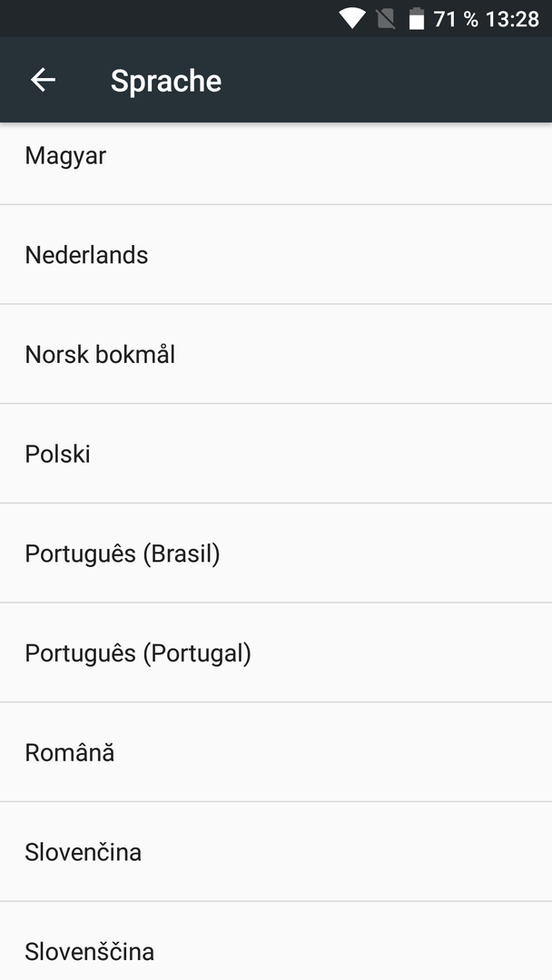Tap divider line between Magyar and Nederlands
Screen dimensions: 552x980
click(x=276, y=204)
